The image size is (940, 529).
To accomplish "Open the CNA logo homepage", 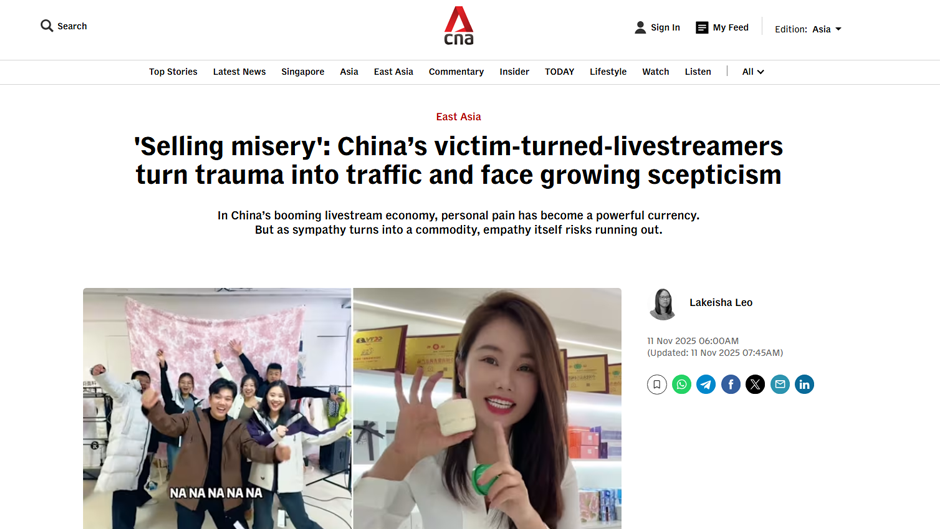I will tap(459, 26).
